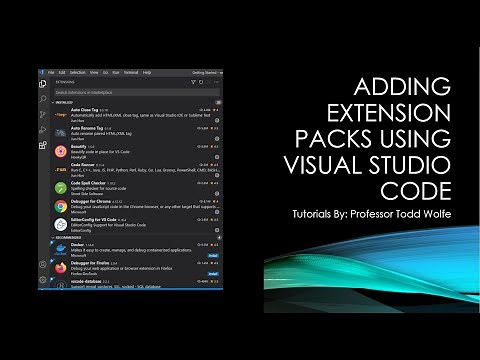
Task: Click the Auto Rename Tag extension icon
Action: point(61,133)
